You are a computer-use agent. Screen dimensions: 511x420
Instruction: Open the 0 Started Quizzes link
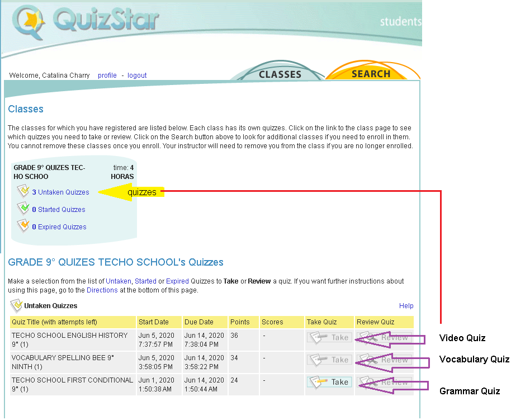(x=59, y=209)
